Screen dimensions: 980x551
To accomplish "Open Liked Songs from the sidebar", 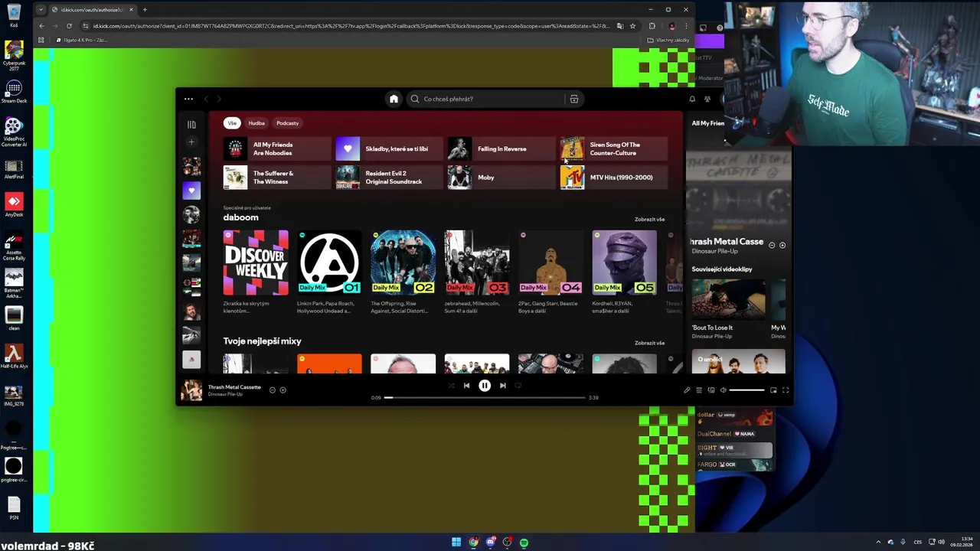I will click(191, 190).
